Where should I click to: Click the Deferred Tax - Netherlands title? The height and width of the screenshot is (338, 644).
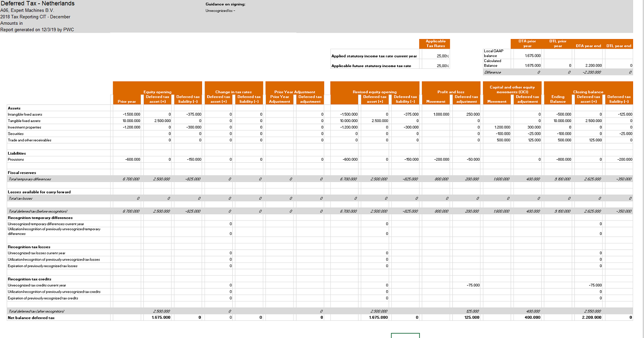coord(37,4)
